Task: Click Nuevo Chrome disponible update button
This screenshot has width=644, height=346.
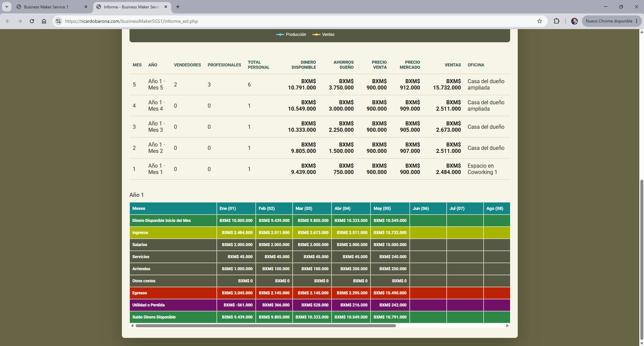Action: click(609, 21)
